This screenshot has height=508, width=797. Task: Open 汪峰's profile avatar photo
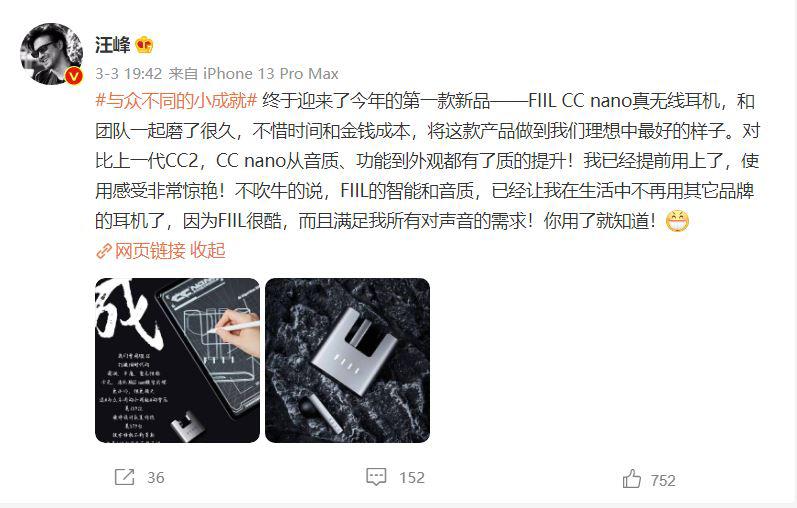pyautogui.click(x=51, y=53)
